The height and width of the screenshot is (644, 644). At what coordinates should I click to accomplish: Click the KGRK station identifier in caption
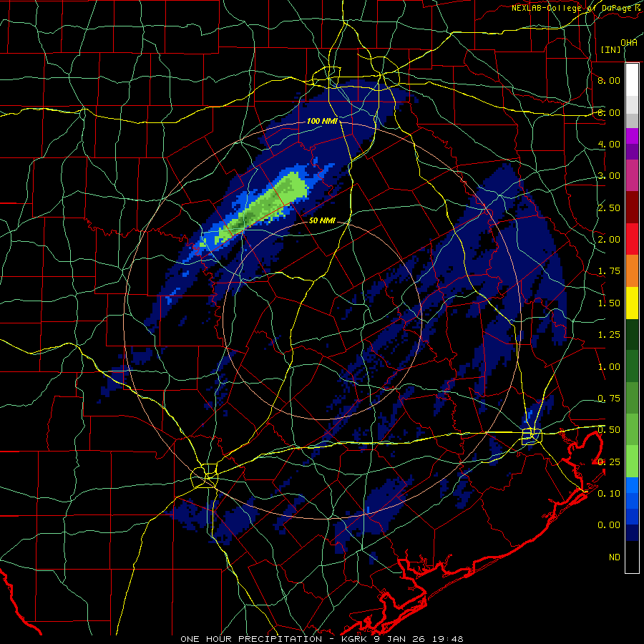pyautogui.click(x=353, y=639)
